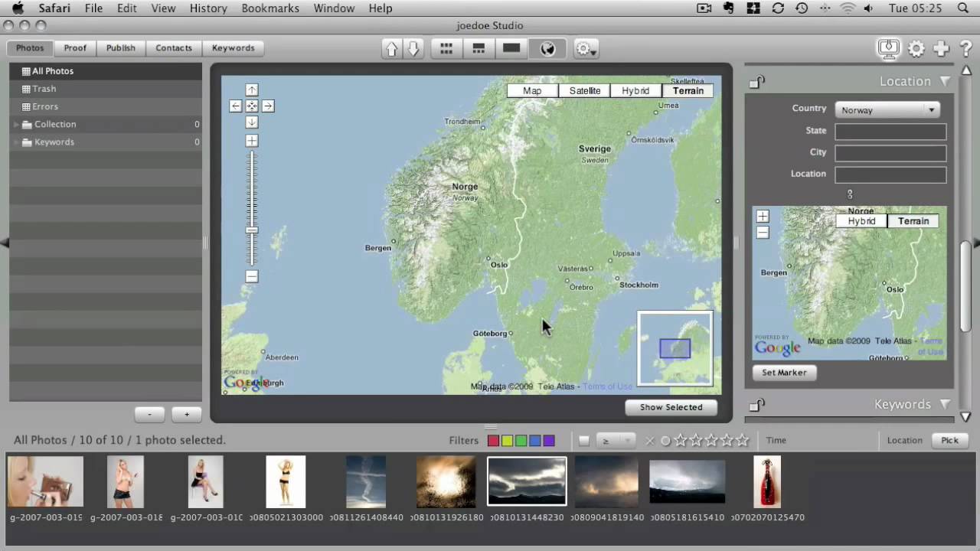Filter by red color label
This screenshot has width=980, height=551.
click(493, 441)
